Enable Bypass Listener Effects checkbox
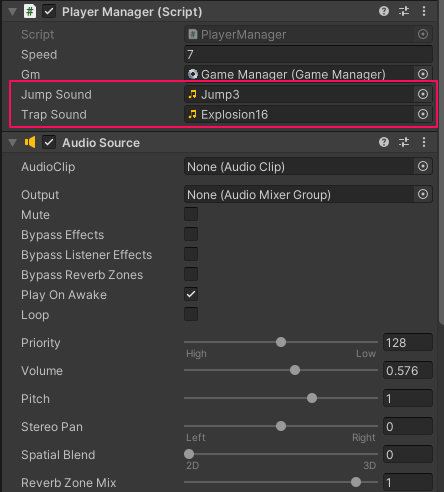Image resolution: width=444 pixels, height=492 pixels. point(191,254)
